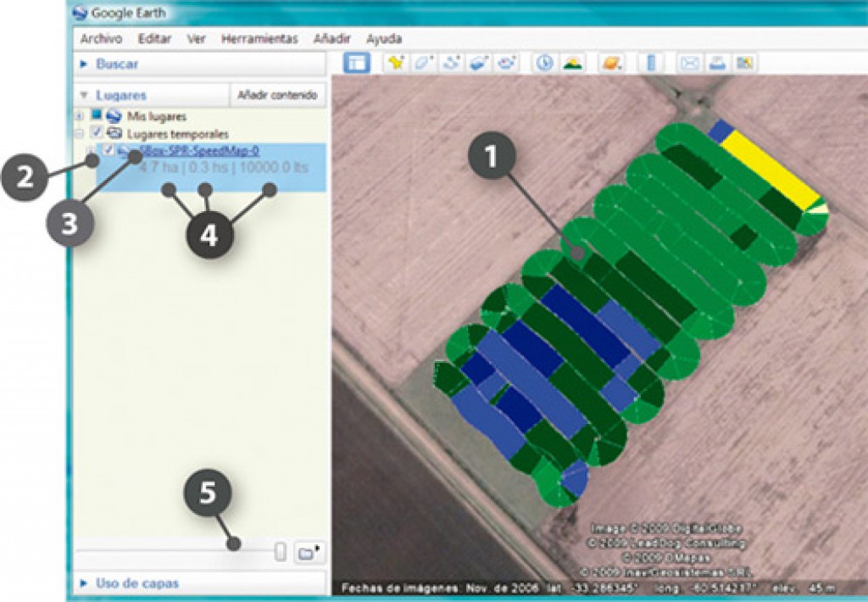Click the print icon in toolbar
Screen dimensions: 868x602
(717, 63)
